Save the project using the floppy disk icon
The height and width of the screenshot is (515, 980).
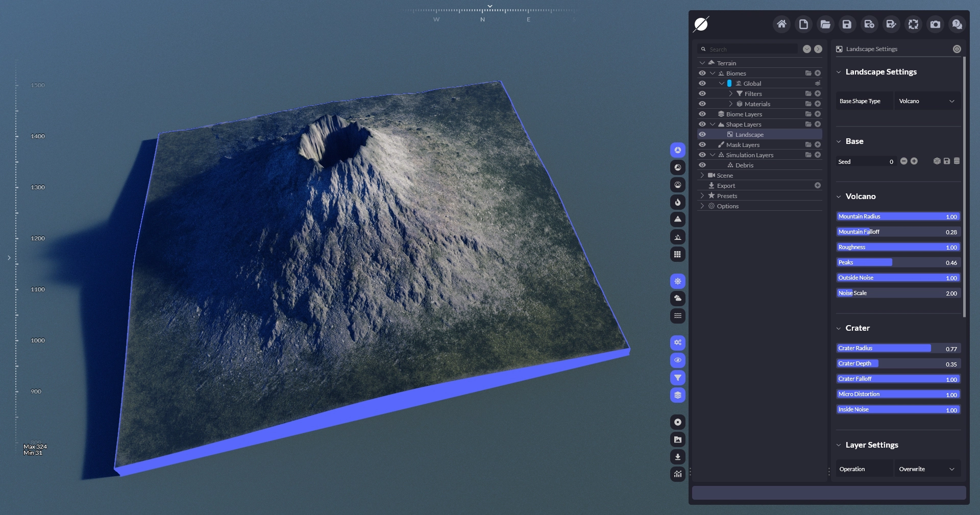tap(847, 24)
